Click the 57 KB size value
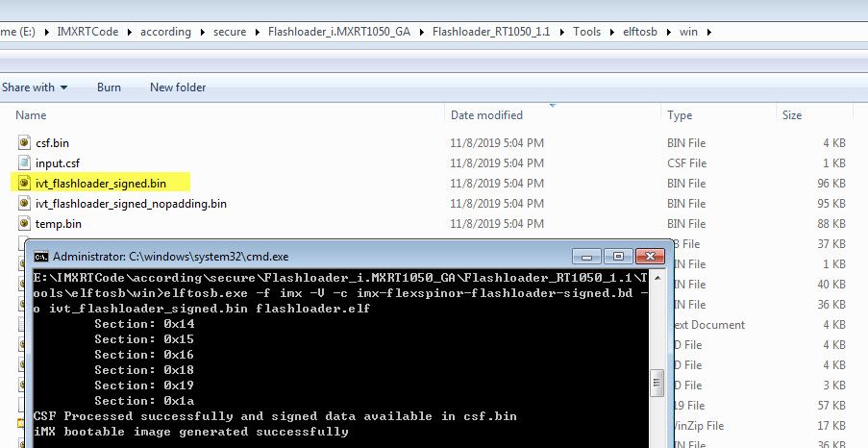Image resolution: width=868 pixels, height=448 pixels. pos(831,406)
